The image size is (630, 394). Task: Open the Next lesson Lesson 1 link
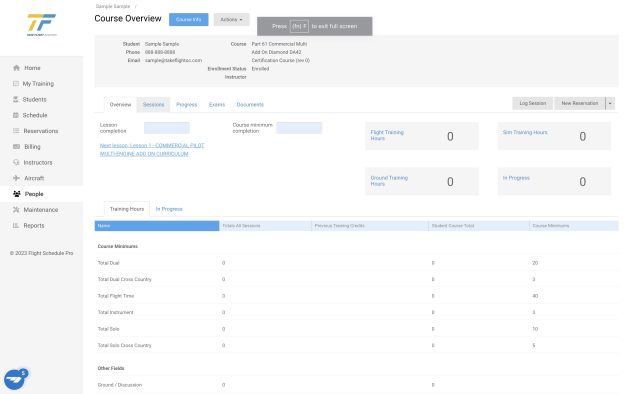coord(152,149)
